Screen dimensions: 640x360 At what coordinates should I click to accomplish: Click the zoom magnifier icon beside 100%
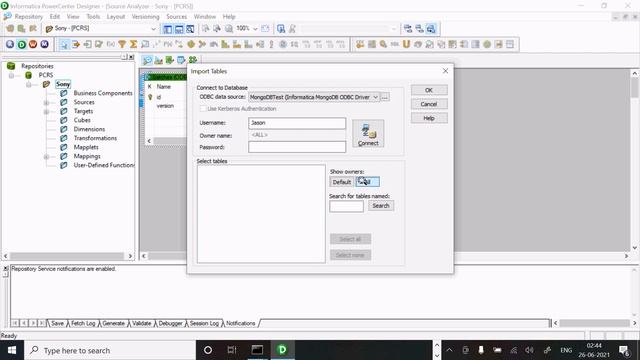pos(229,29)
